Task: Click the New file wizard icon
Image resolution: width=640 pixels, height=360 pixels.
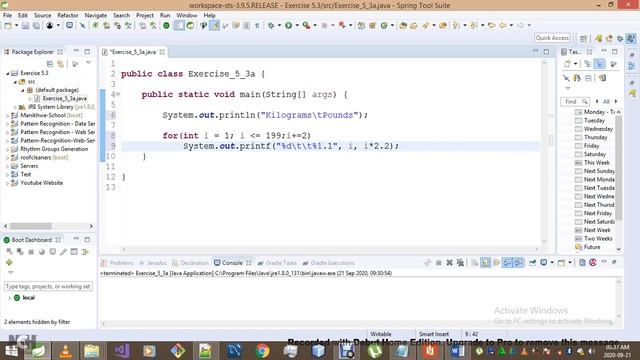Action: tap(8, 26)
